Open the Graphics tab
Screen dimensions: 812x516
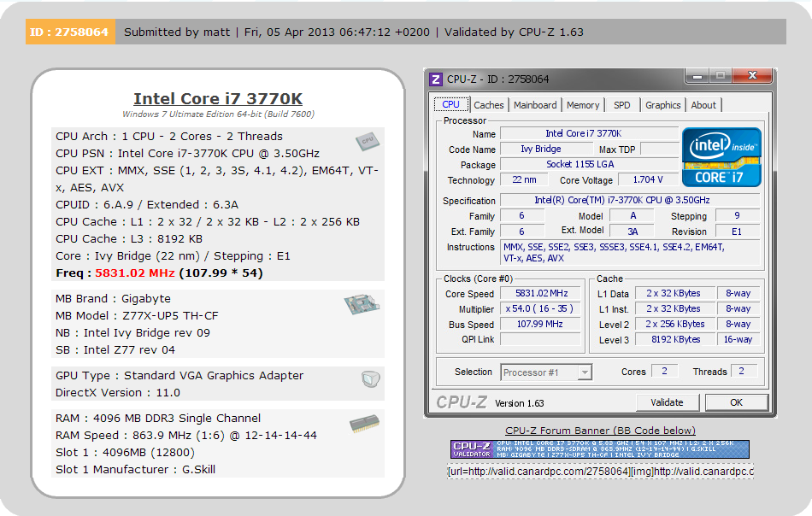point(663,105)
